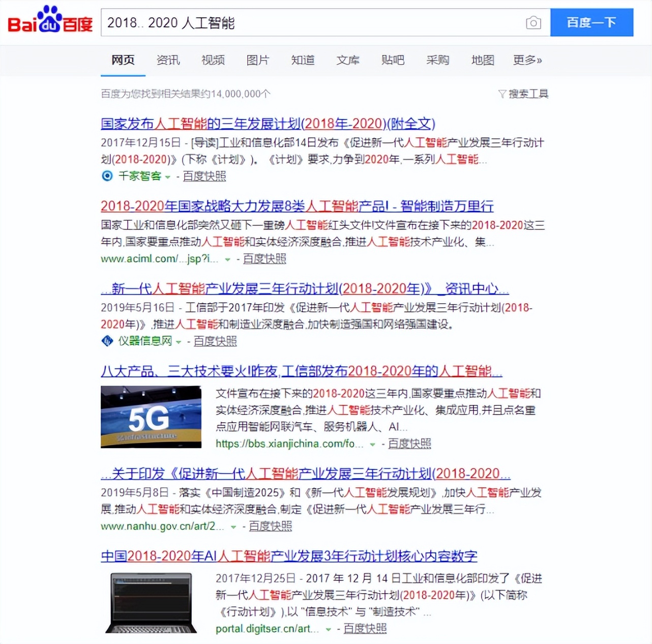Click the Baidu logo
The width and height of the screenshot is (652, 644).
48,21
